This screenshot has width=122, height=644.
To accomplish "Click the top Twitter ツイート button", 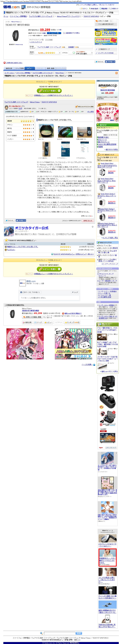I will click(x=99, y=62).
